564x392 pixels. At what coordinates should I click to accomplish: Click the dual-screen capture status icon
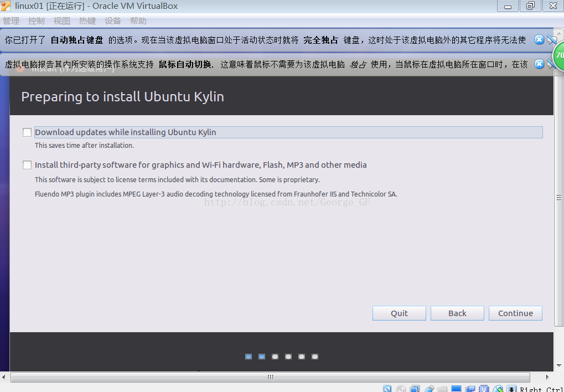470,389
